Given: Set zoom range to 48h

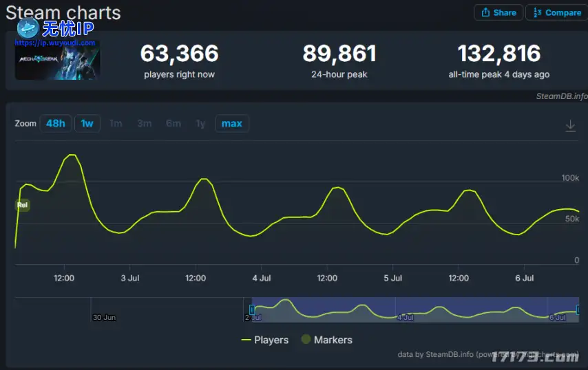Looking at the screenshot, I should [x=55, y=123].
